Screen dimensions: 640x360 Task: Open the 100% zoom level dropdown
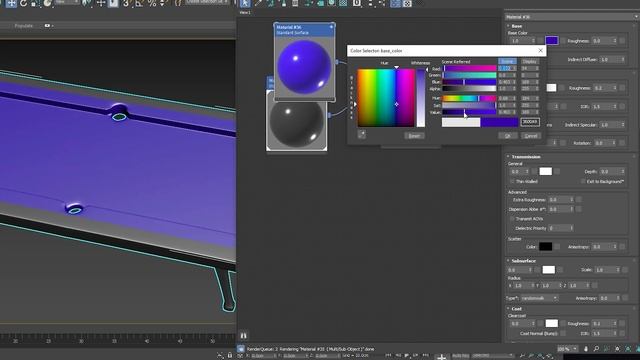tap(568, 349)
